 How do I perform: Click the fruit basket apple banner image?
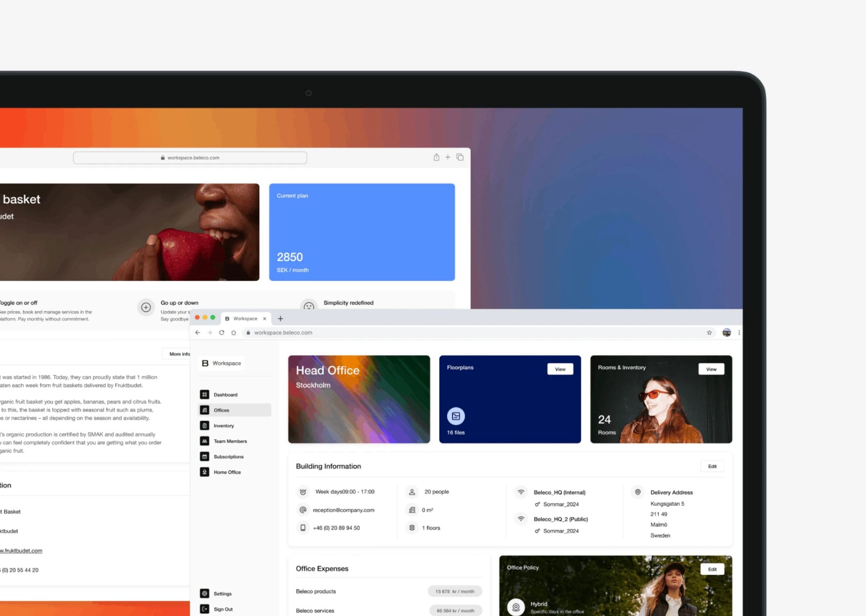[130, 232]
